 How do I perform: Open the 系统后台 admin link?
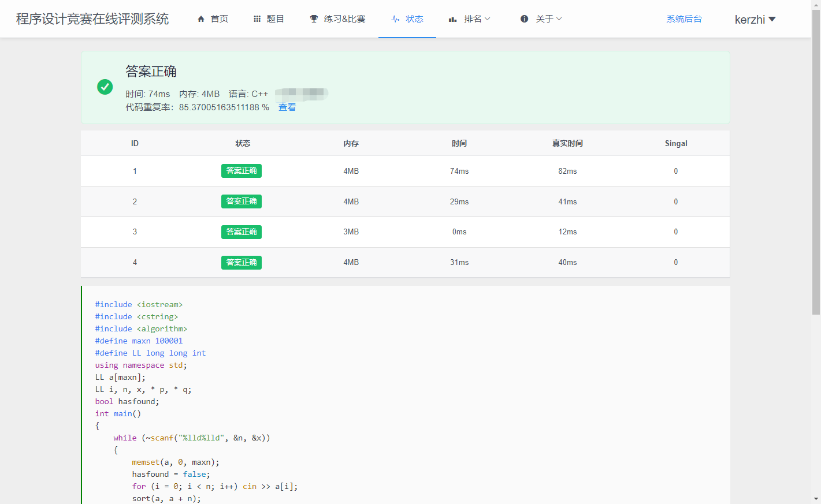point(684,19)
